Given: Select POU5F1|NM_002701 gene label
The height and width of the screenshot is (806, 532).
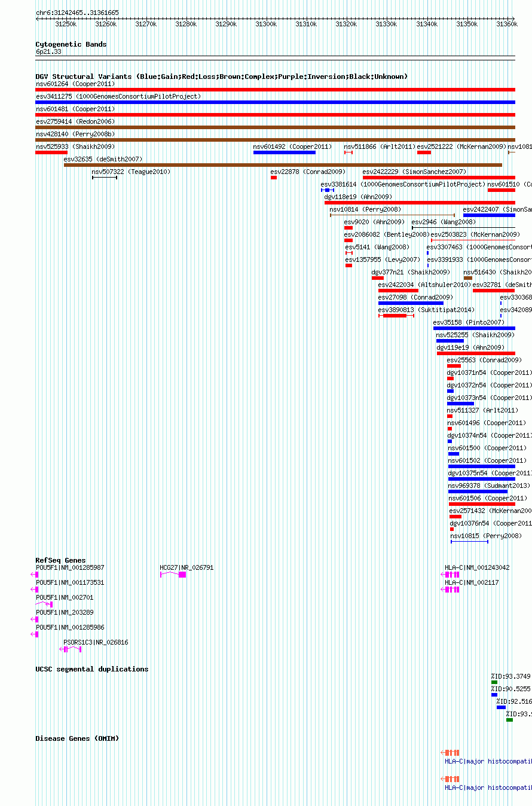Looking at the screenshot, I should tap(65, 597).
